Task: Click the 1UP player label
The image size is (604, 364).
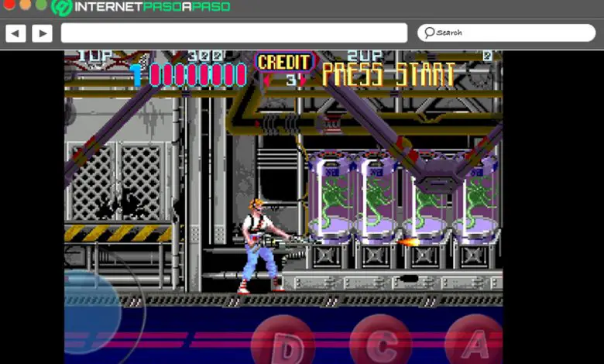Action: (x=95, y=57)
